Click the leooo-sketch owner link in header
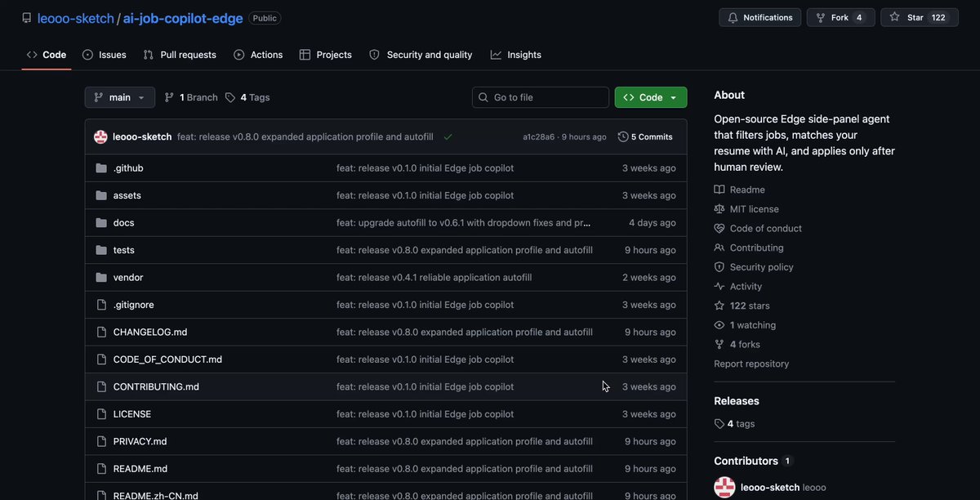 click(76, 18)
